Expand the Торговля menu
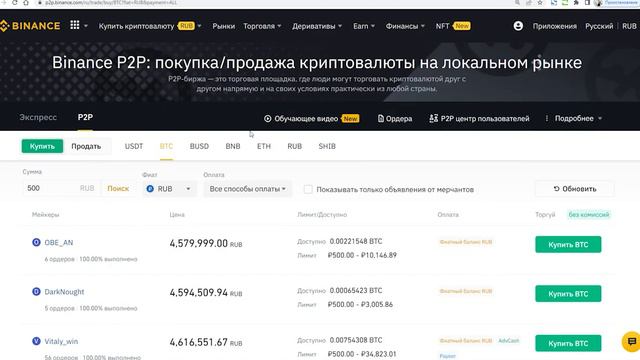 [x=262, y=26]
